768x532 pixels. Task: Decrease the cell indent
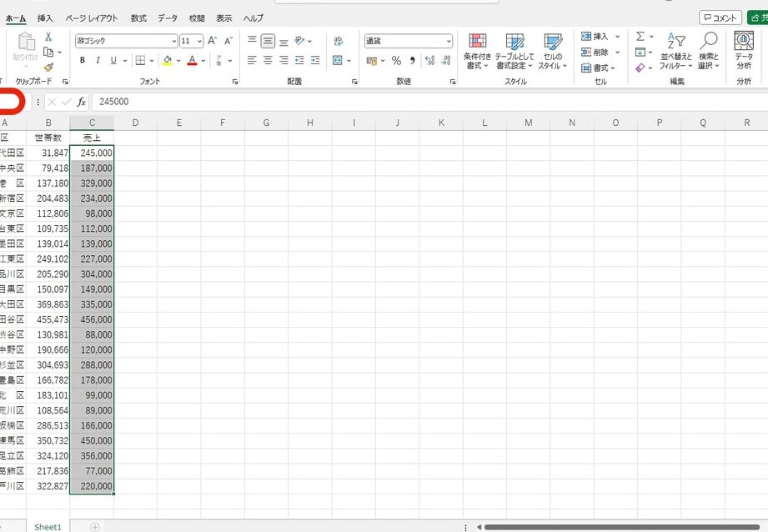[x=299, y=60]
